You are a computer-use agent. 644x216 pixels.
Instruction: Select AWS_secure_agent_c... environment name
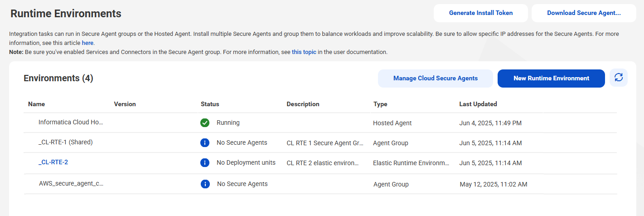tap(72, 184)
